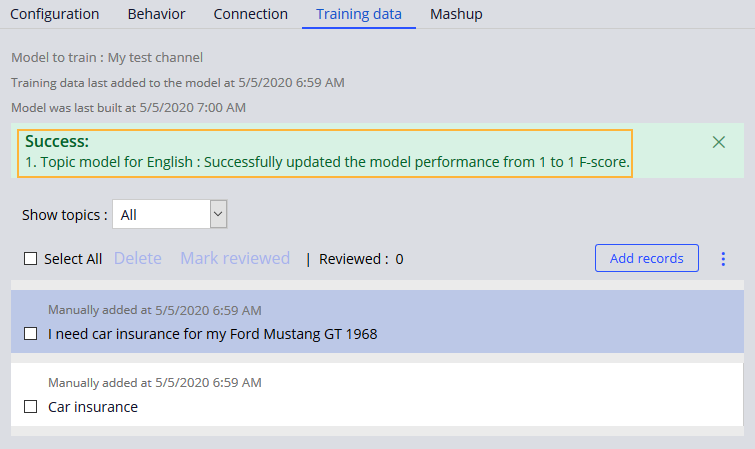Click the Add records button
The width and height of the screenshot is (755, 449).
646,258
